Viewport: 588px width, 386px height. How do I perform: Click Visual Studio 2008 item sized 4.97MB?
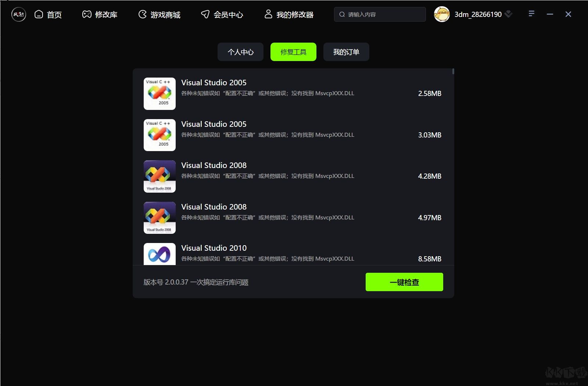(293, 218)
